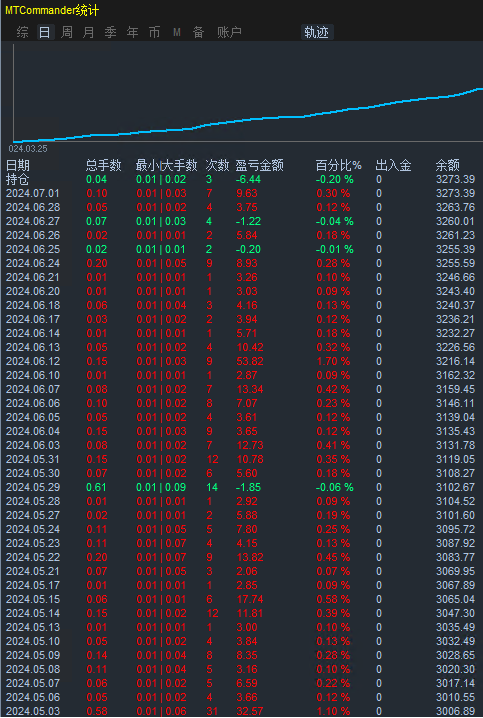Viewport: 483px width, 718px height.
Task: Open the 月 monthly tab
Action: (88, 32)
